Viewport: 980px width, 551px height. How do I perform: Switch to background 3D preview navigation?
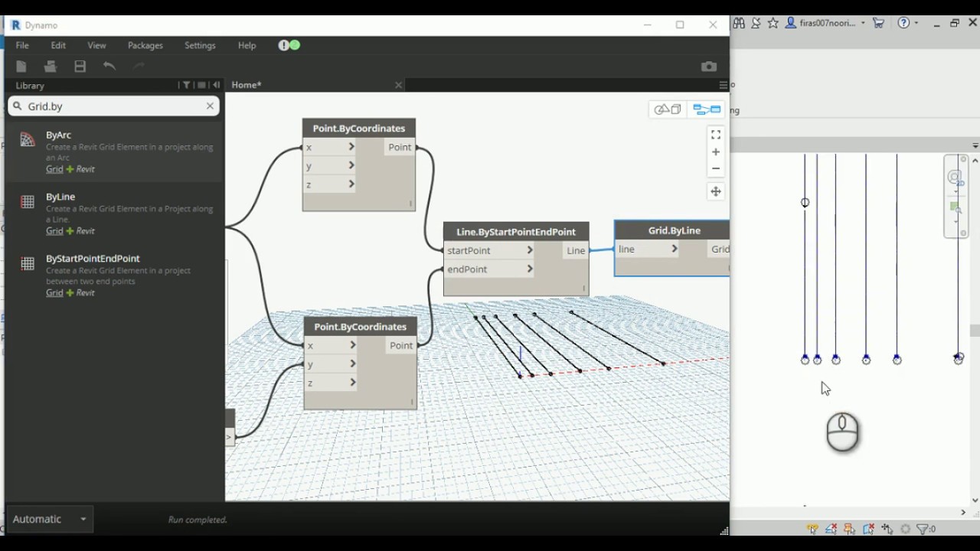[x=667, y=109]
